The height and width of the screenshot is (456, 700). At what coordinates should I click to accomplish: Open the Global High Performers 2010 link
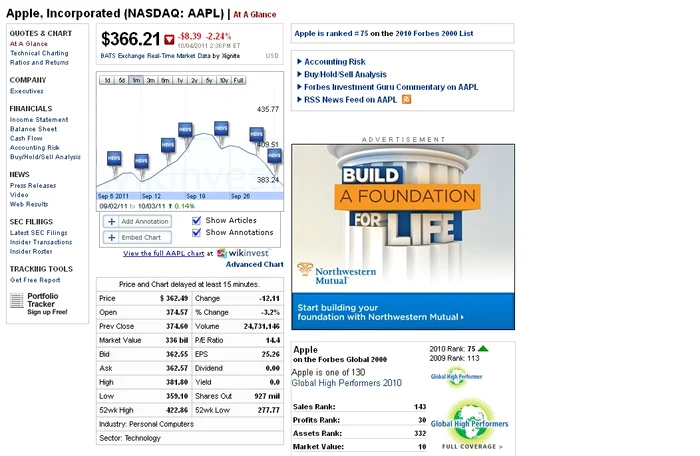[x=346, y=383]
